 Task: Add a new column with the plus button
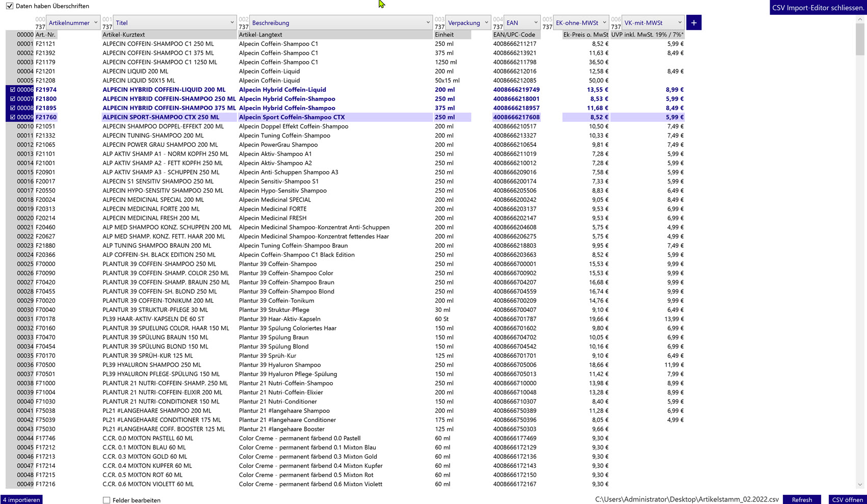[x=694, y=22]
